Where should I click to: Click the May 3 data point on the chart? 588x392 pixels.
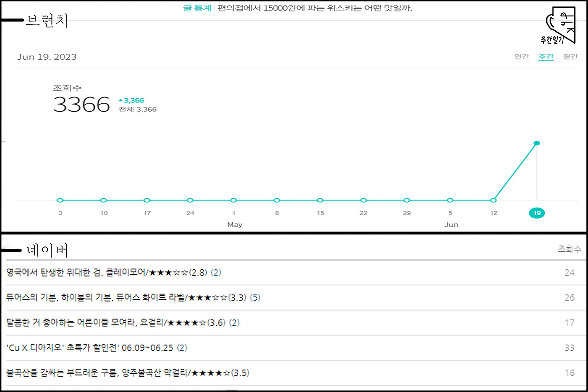pyautogui.click(x=60, y=200)
